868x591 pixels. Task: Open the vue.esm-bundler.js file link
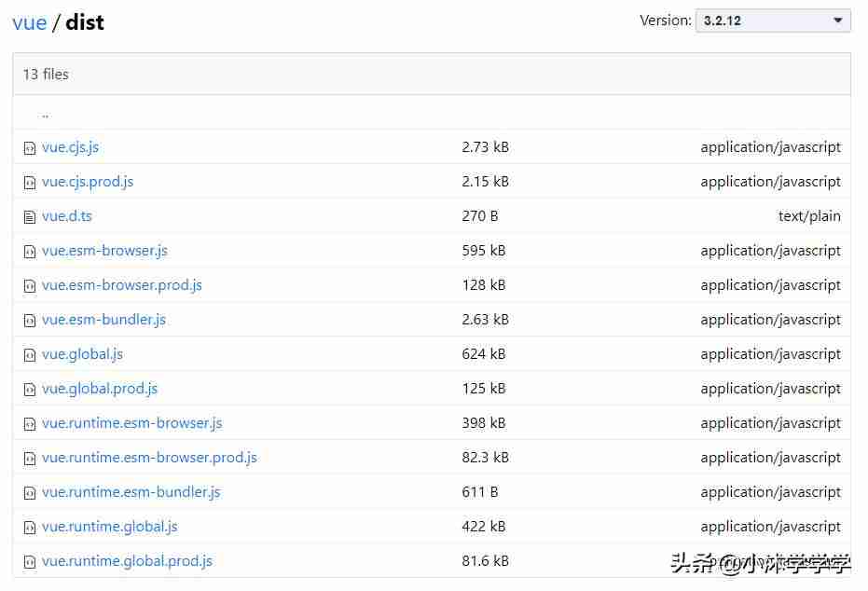pos(103,320)
